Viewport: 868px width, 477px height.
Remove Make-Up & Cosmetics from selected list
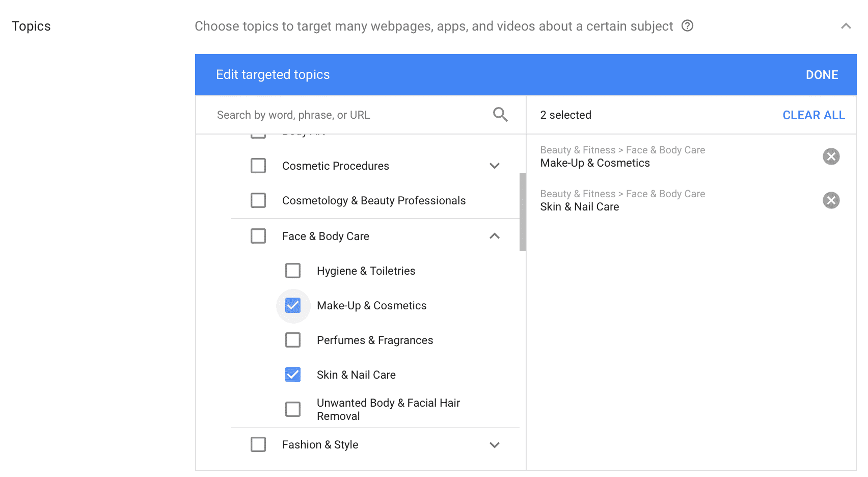coord(831,156)
